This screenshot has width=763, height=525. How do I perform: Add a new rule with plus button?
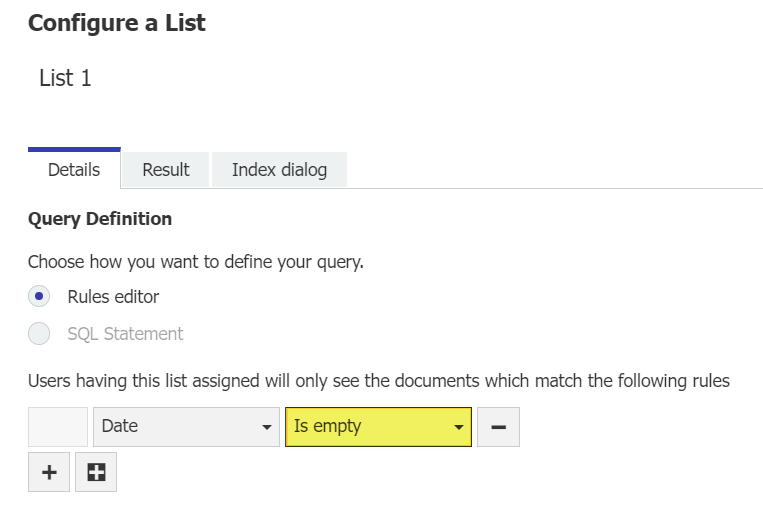click(49, 472)
